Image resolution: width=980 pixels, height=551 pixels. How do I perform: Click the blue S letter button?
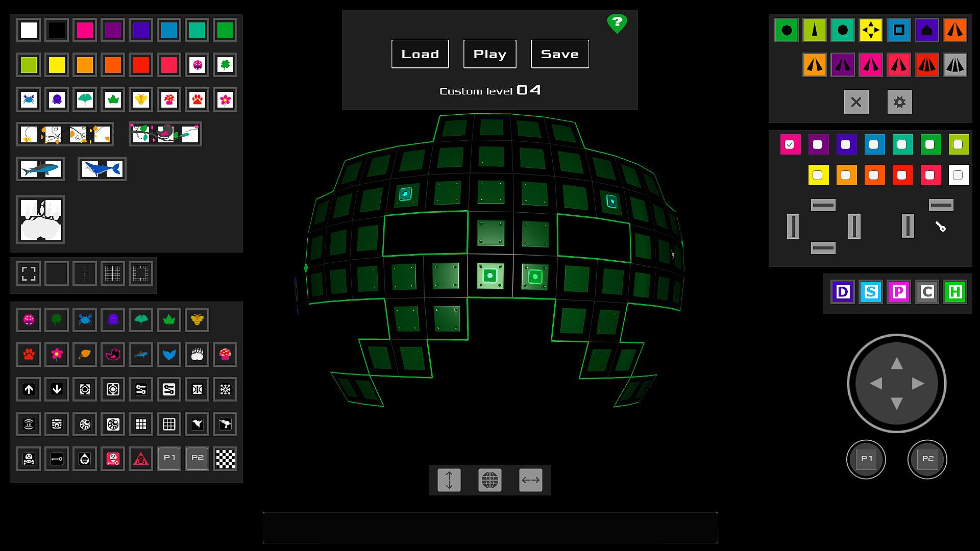click(871, 292)
